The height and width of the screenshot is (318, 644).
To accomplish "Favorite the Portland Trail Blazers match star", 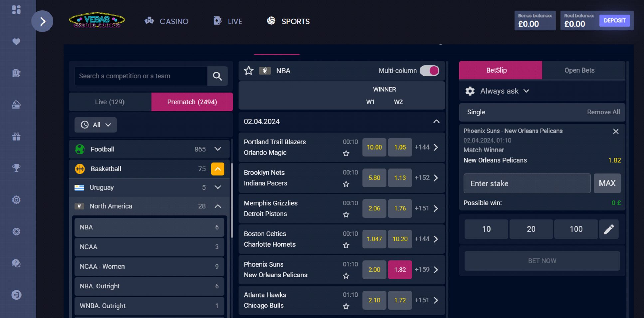I will coord(346,154).
